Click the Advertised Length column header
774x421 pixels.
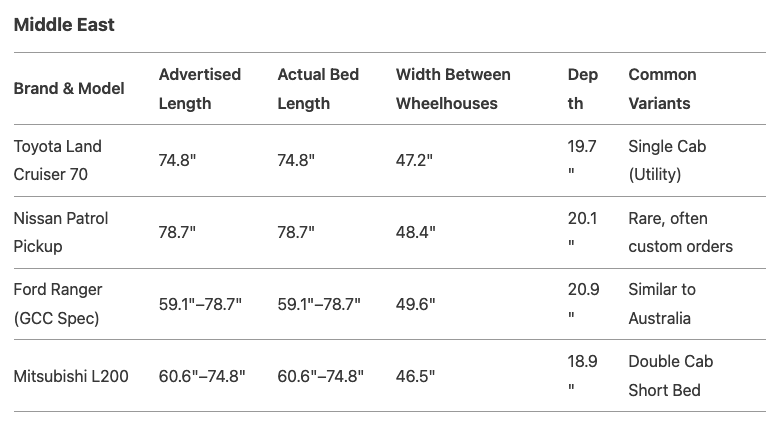(200, 89)
